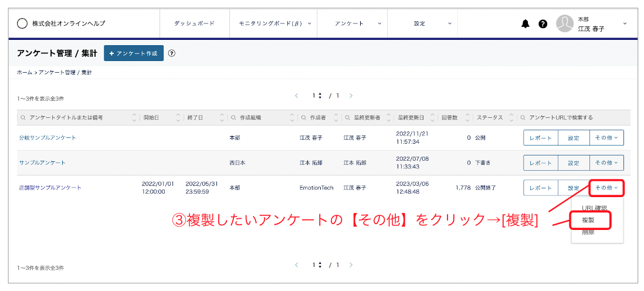Click the 下書き status cell
The image size is (644, 291).
pyautogui.click(x=483, y=163)
